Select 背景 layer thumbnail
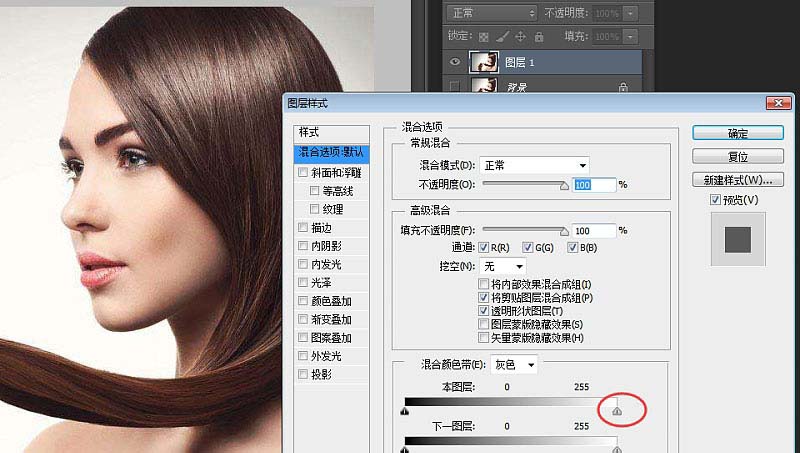Viewport: 800px width, 453px height. click(x=484, y=85)
